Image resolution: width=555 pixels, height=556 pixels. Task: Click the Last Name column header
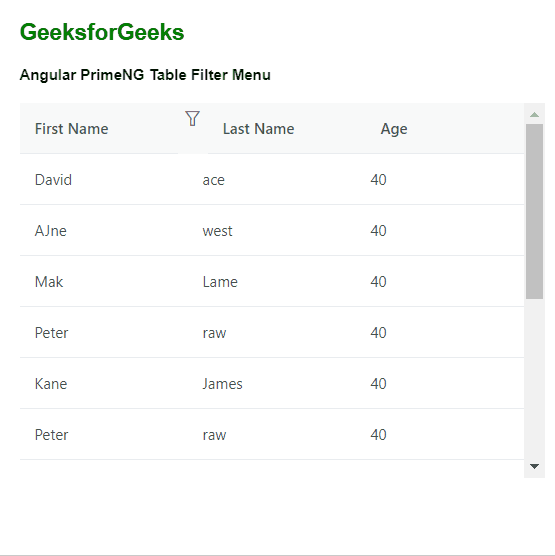coord(258,129)
